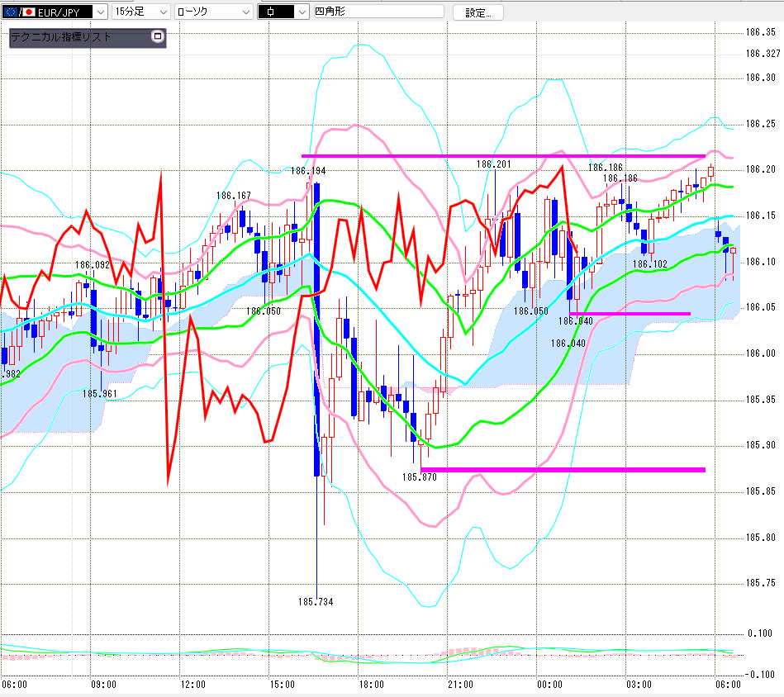Viewport: 784px width, 697px height.
Task: Click the 四角形 shape name field
Action: tap(378, 11)
